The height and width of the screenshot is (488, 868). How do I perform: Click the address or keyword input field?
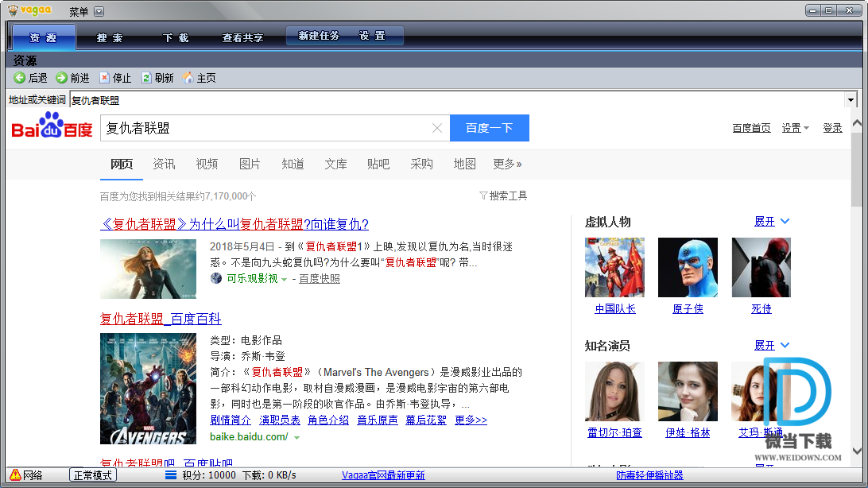[x=457, y=100]
